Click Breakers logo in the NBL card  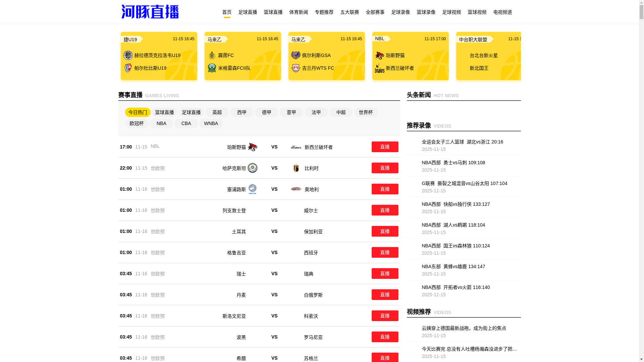point(379,68)
